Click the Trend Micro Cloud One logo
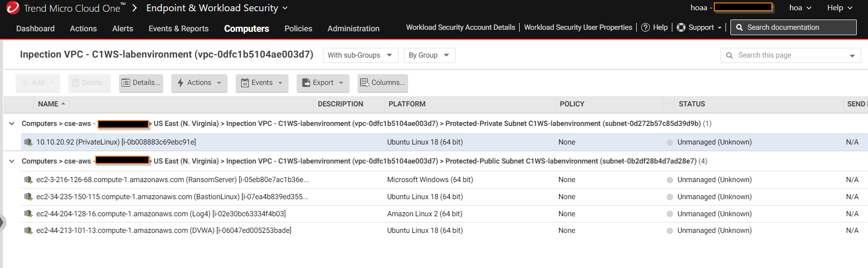This screenshot has height=268, width=868. click(x=13, y=7)
